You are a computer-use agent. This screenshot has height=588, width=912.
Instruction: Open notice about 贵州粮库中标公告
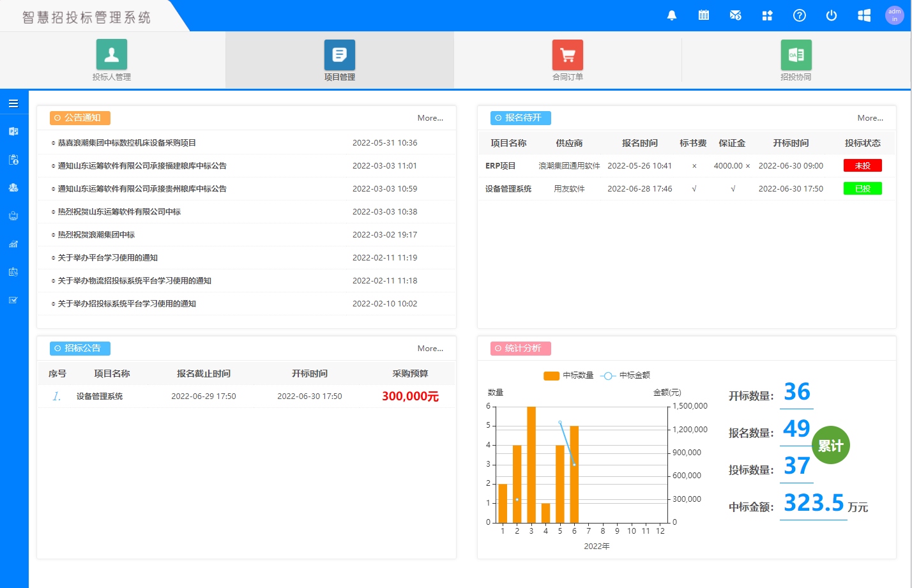pyautogui.click(x=142, y=189)
